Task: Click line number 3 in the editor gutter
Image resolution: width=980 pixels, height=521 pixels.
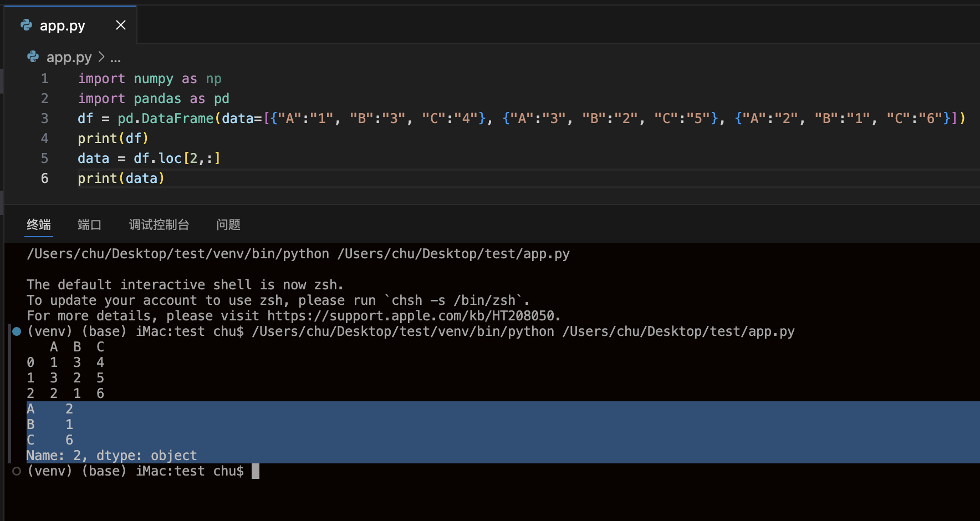Action: tap(44, 119)
